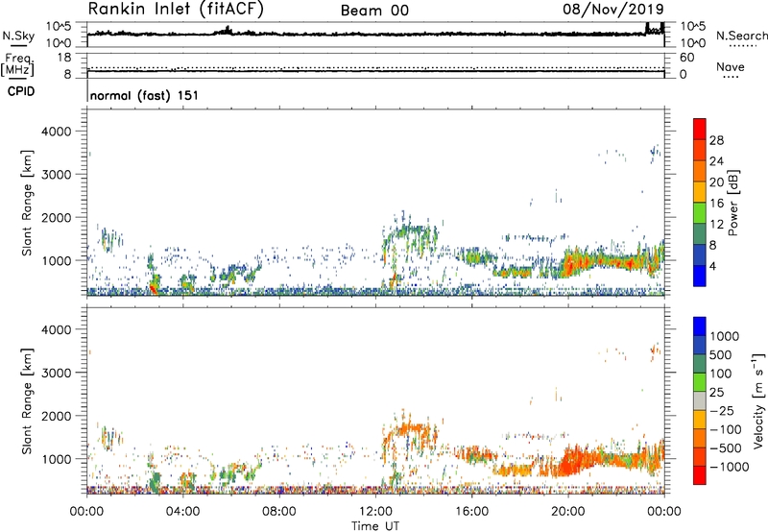Screen dimensions: 768x532
Task: Click the gray segment of Velocity colorbar
Action: click(x=700, y=401)
